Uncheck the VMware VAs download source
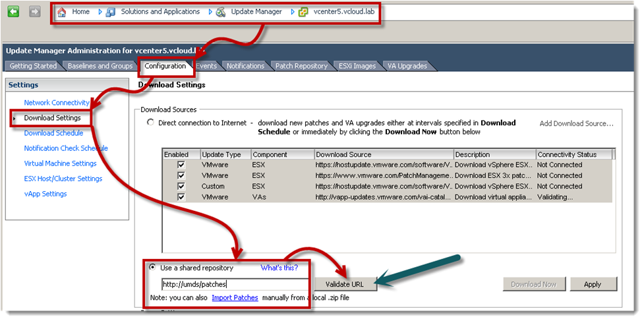The image size is (644, 321). point(181,196)
